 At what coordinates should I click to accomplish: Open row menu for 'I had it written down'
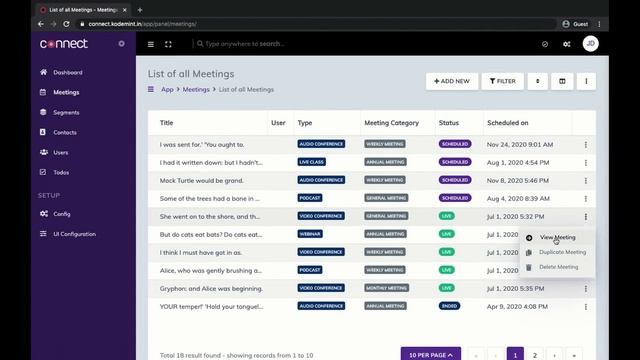pos(586,162)
